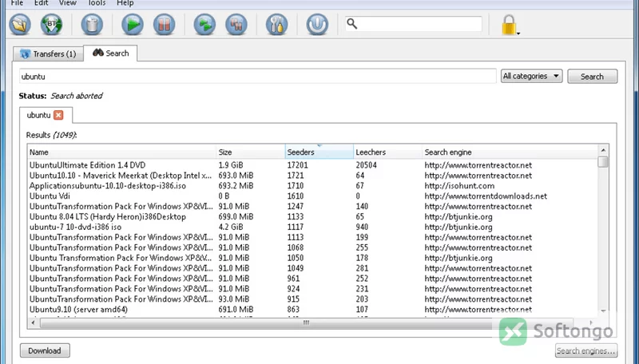The height and width of the screenshot is (364, 639).
Task: Select UbuntuUltimate Edition 1.4 DVD result
Action: click(x=87, y=165)
